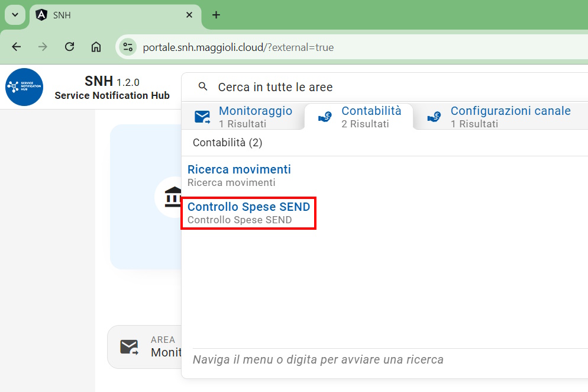The height and width of the screenshot is (392, 588).
Task: Reload the current page
Action: point(69,47)
